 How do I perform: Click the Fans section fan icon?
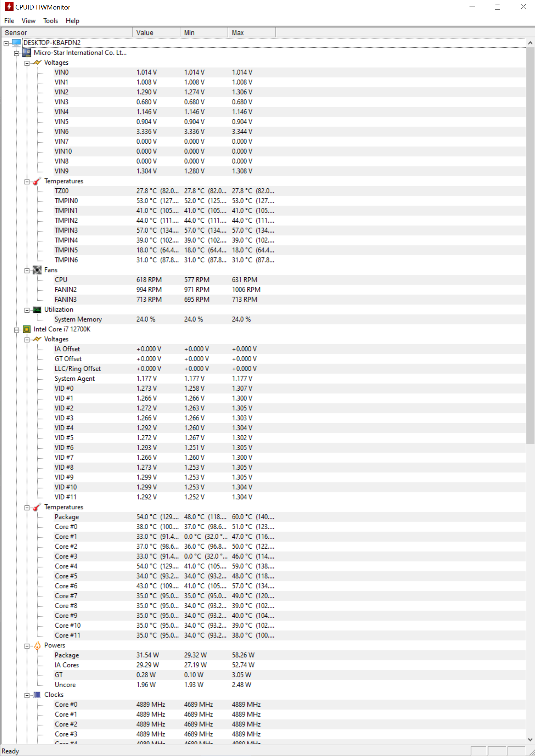click(x=37, y=270)
